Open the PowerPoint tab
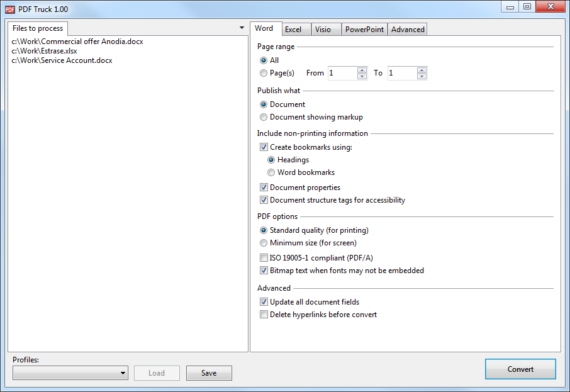 point(364,30)
